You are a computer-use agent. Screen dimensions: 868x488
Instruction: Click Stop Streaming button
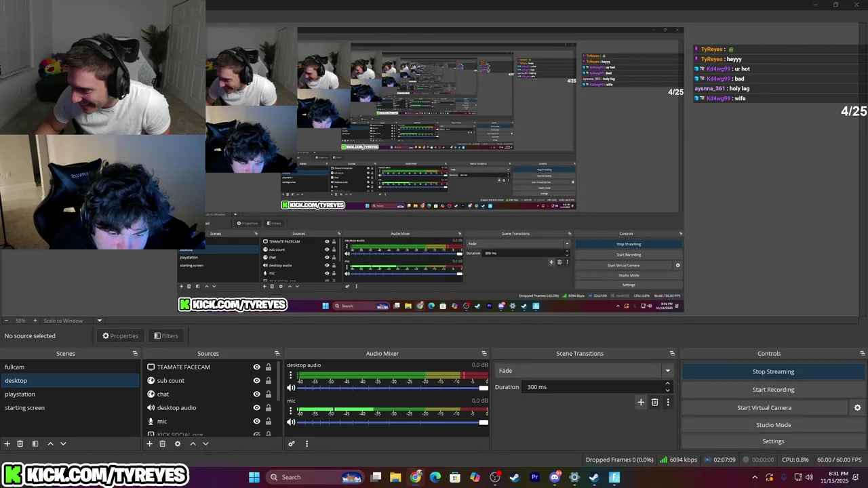[x=773, y=371]
